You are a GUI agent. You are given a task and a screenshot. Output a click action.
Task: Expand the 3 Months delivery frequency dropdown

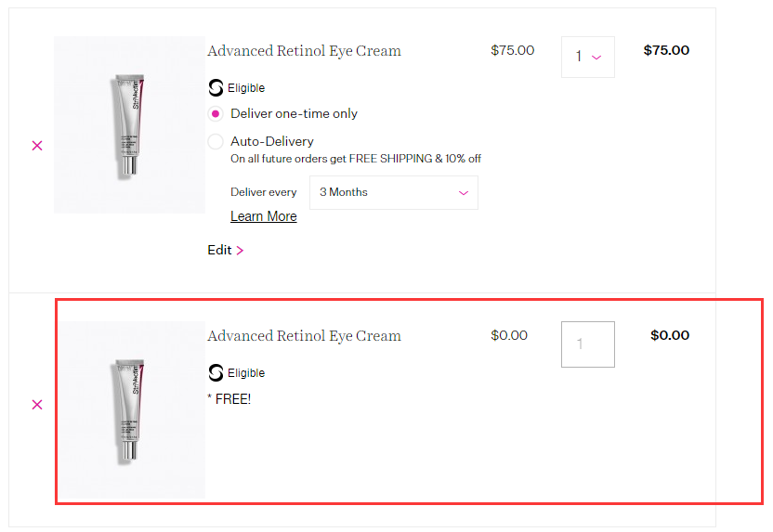pyautogui.click(x=394, y=193)
